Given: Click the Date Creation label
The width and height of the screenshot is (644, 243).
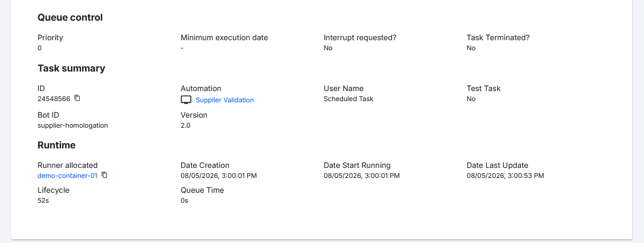Looking at the screenshot, I should click(205, 166).
